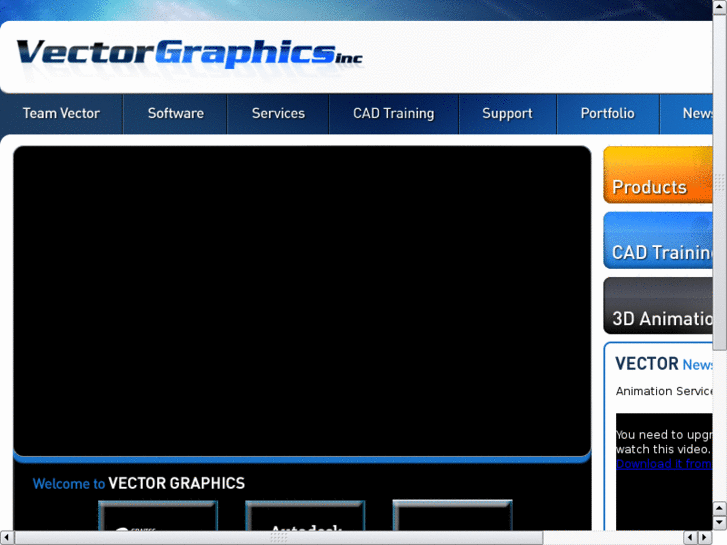Click the orange Products button
Viewport: 727px width, 545px height.
[658, 175]
